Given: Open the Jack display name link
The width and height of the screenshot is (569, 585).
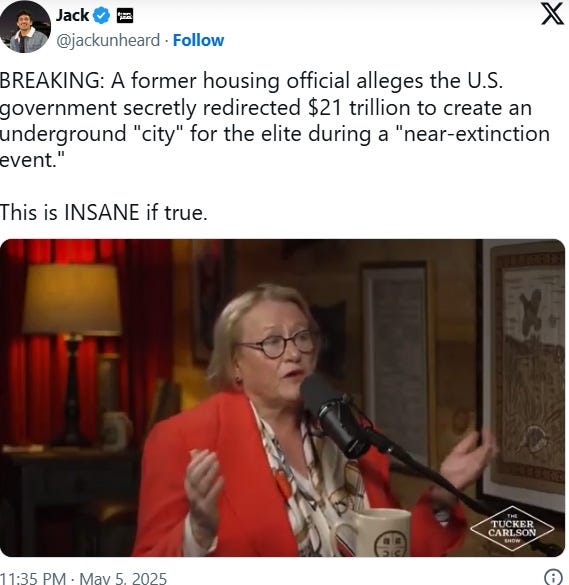Looking at the screenshot, I should (72, 16).
